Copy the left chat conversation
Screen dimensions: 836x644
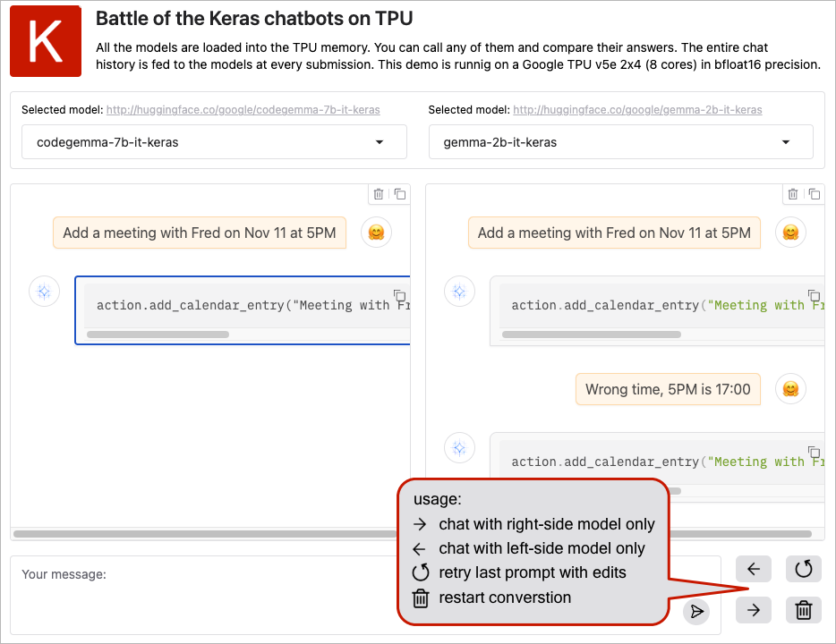click(400, 194)
